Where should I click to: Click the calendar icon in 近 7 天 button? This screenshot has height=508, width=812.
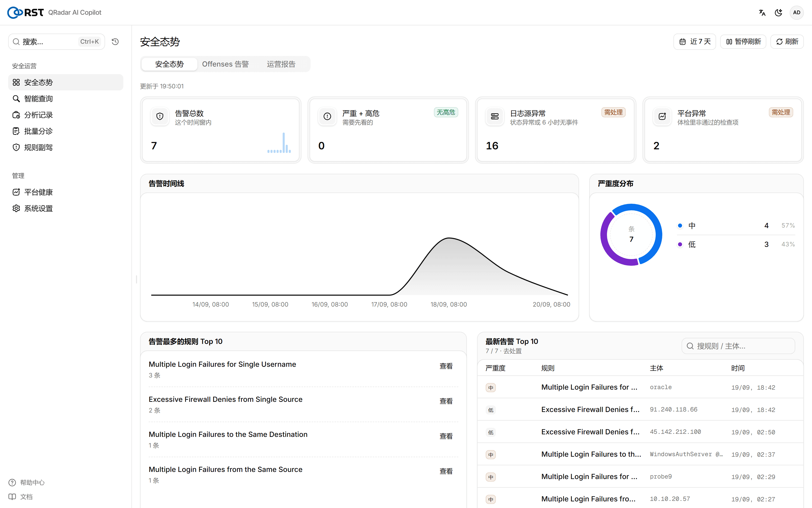pos(683,42)
